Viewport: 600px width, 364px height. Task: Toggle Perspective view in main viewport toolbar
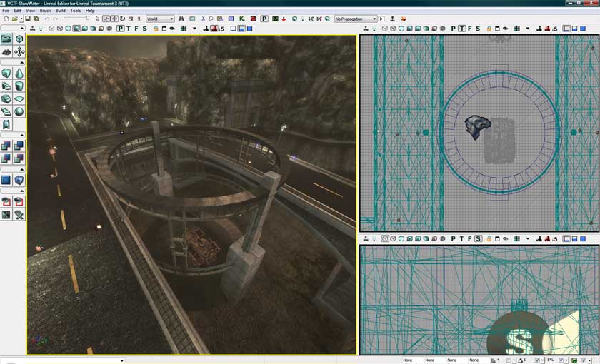(x=121, y=29)
